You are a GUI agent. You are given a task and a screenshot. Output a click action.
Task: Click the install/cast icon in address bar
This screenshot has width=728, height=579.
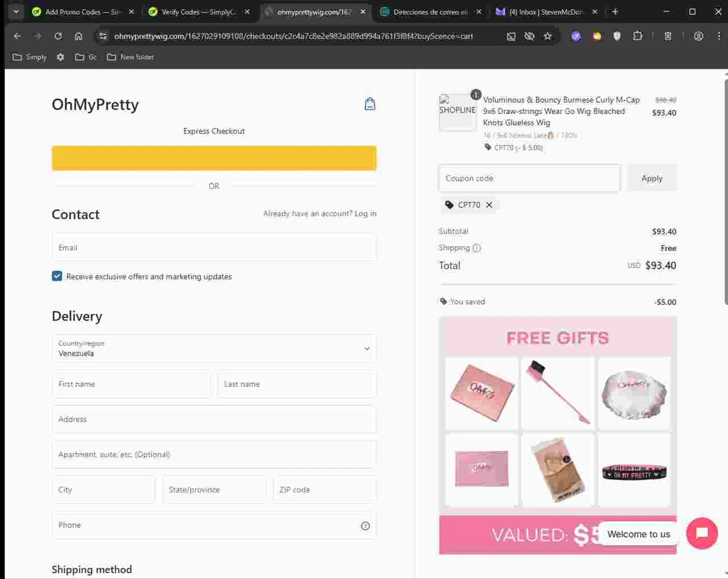(511, 36)
